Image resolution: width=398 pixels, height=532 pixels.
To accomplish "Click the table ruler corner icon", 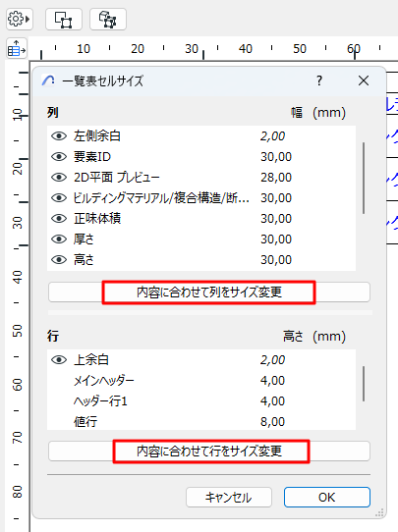I will (17, 48).
